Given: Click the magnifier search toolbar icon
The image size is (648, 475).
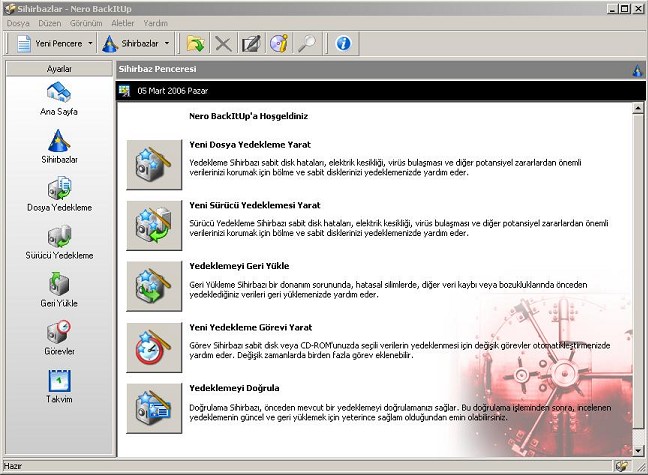Looking at the screenshot, I should coord(307,43).
